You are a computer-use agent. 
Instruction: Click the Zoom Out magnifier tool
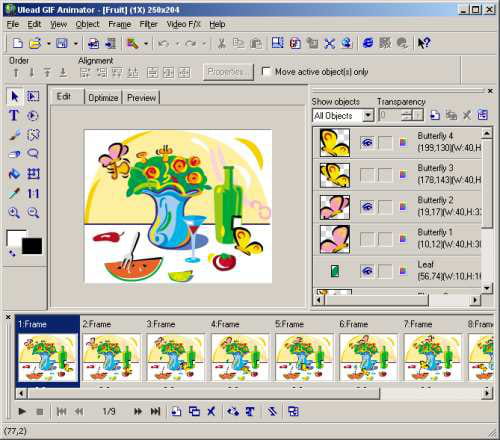(x=33, y=212)
